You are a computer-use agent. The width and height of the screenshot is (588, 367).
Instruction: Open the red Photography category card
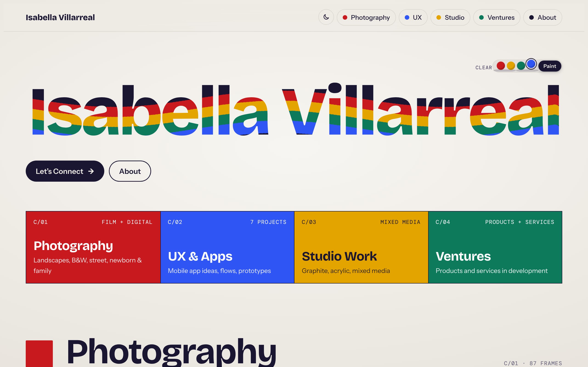tap(93, 247)
